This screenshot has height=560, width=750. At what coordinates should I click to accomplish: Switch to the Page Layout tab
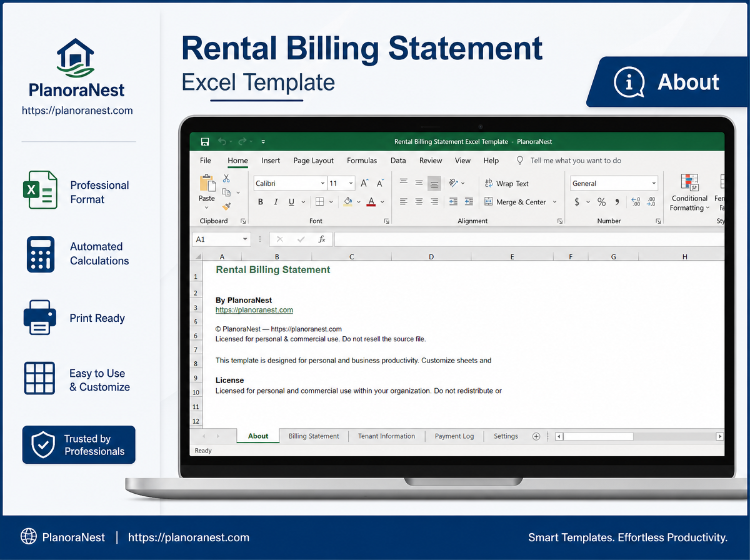pos(314,161)
